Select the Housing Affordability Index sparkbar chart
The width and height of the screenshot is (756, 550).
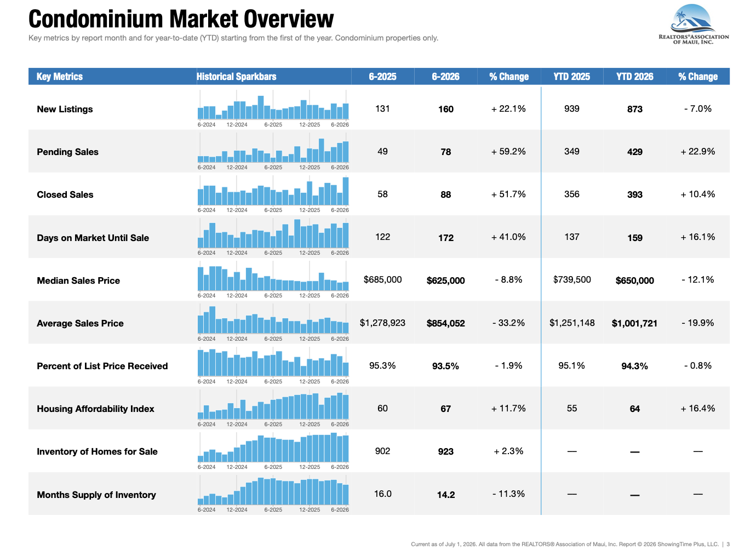273,408
